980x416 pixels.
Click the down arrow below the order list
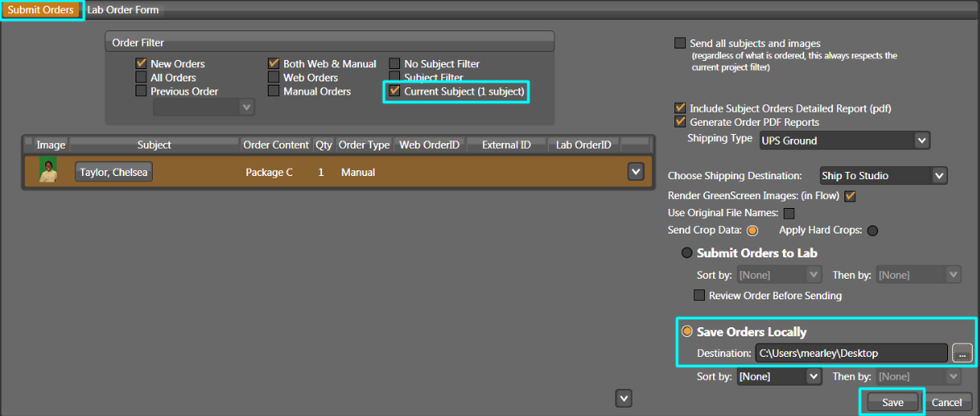tap(623, 398)
